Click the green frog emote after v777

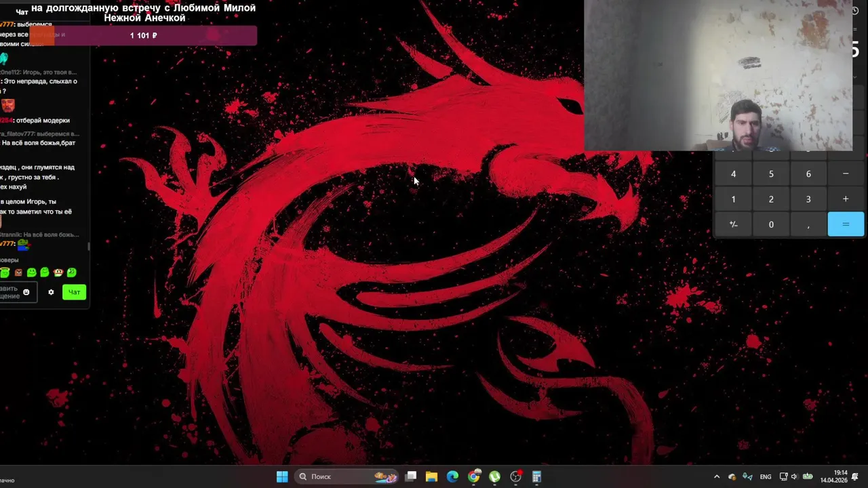coord(24,244)
